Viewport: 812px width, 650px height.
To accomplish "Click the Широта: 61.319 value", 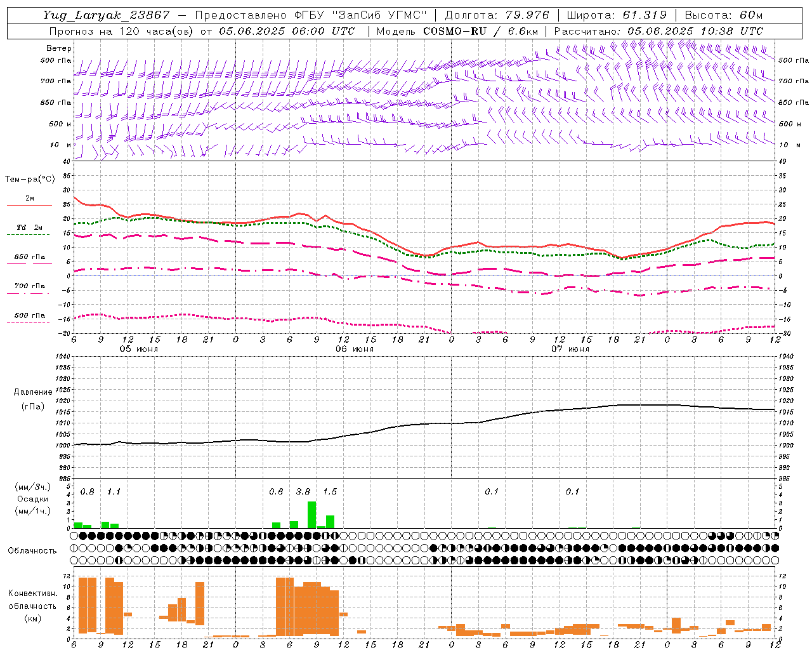I will 617,15.
